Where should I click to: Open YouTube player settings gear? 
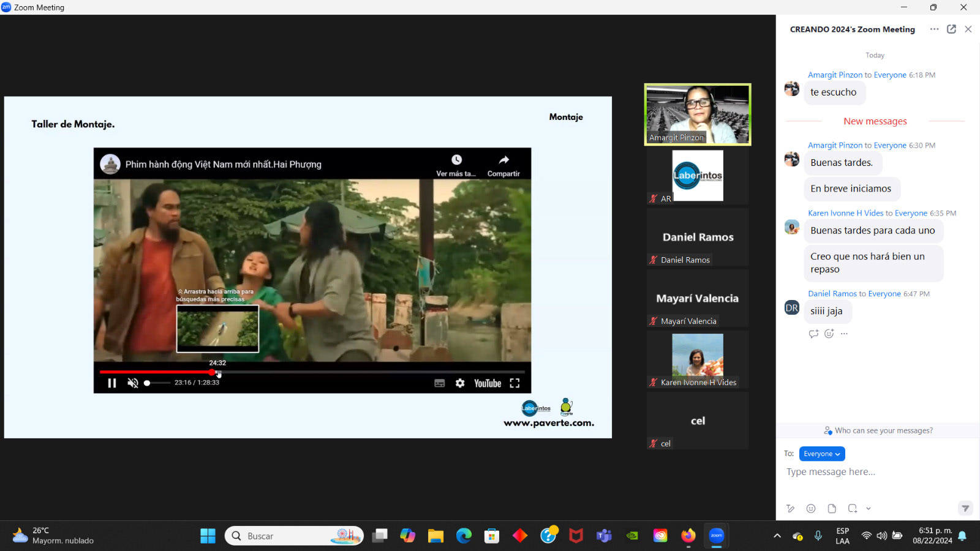coord(460,383)
